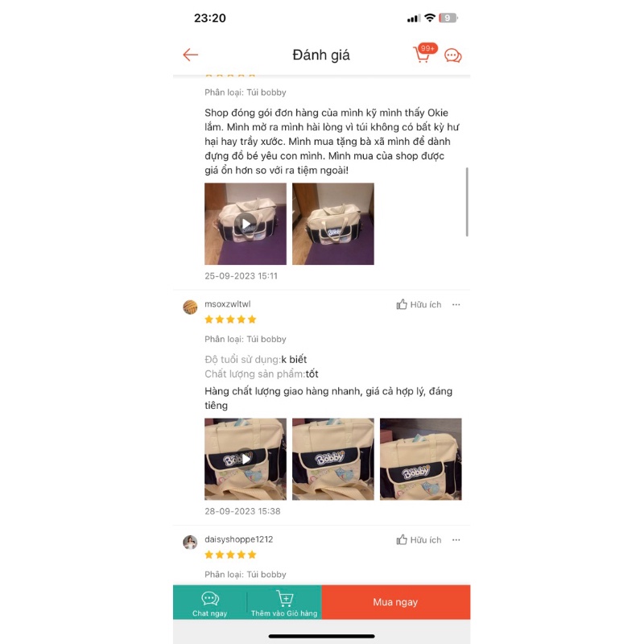The height and width of the screenshot is (644, 644).
Task: Play msoxzwltwl's Bobby bag video
Action: [246, 459]
